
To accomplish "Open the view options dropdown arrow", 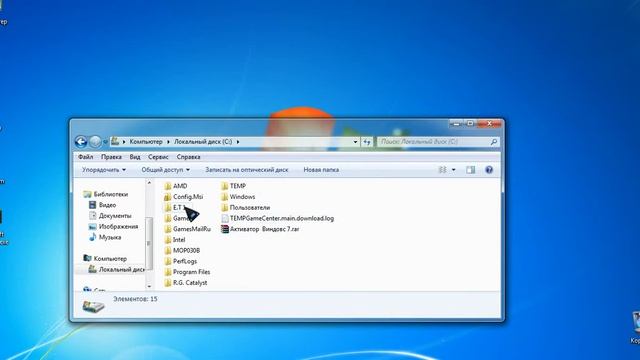I will click(x=453, y=170).
